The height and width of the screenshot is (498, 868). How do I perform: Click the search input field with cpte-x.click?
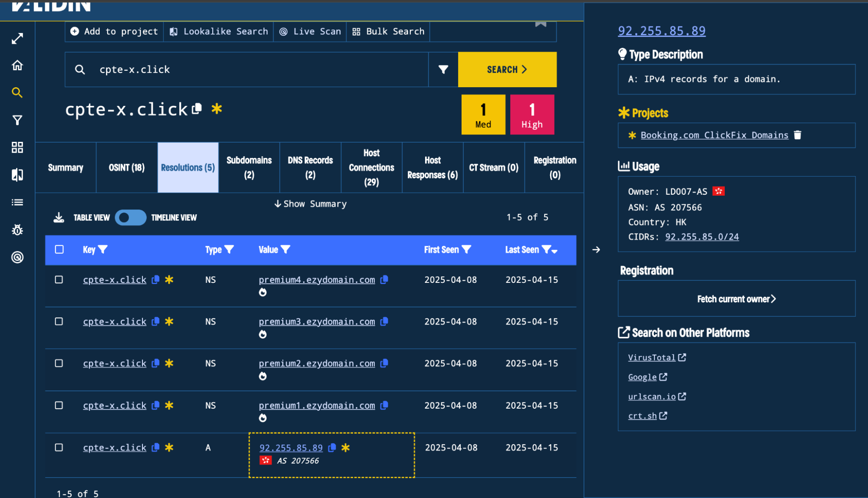[247, 69]
